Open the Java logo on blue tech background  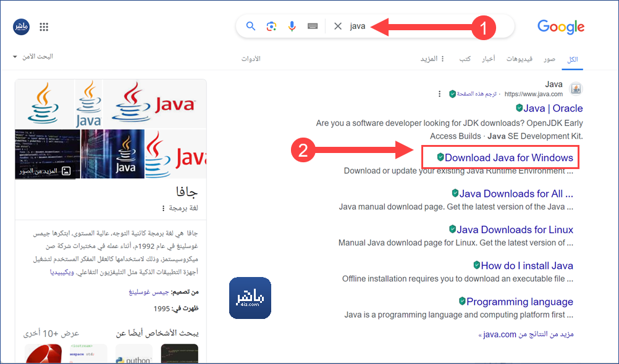tap(112, 154)
